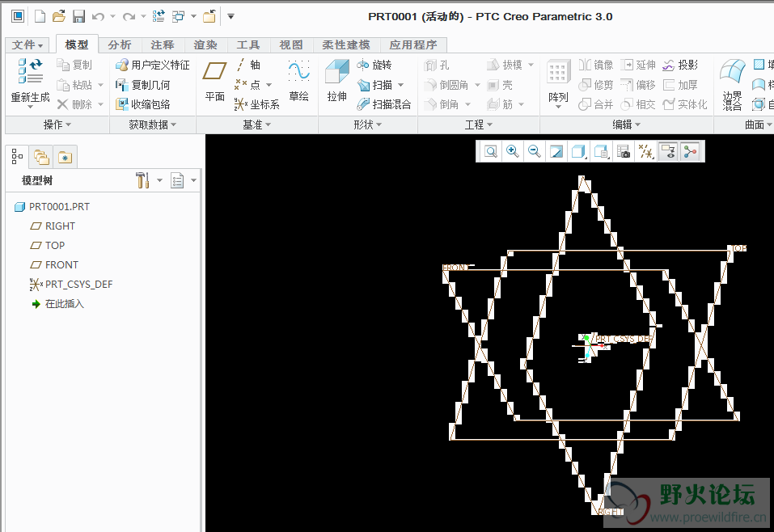The height and width of the screenshot is (532, 774).
Task: Click the Redo arrow icon
Action: (x=129, y=17)
